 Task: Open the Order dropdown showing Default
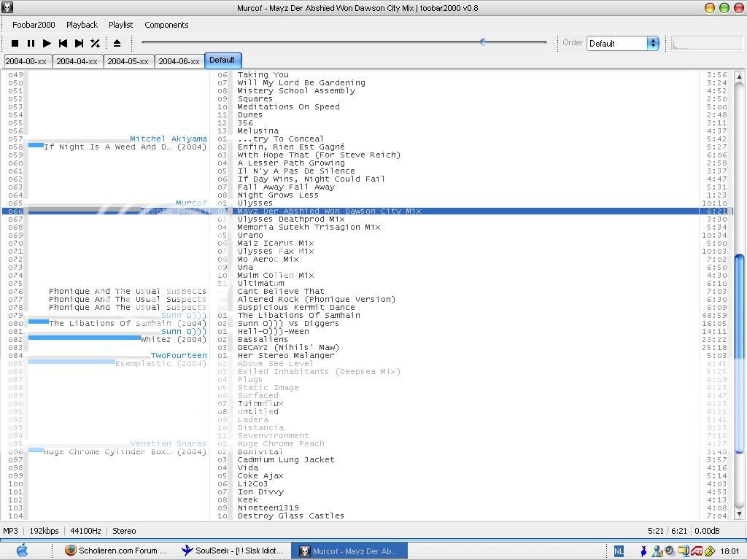(x=623, y=43)
